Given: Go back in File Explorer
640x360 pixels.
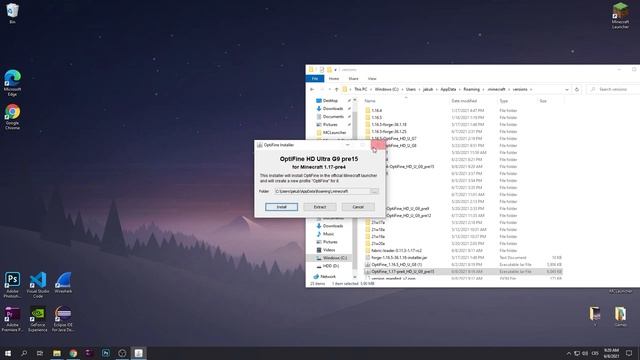Looking at the screenshot, I should coord(312,89).
